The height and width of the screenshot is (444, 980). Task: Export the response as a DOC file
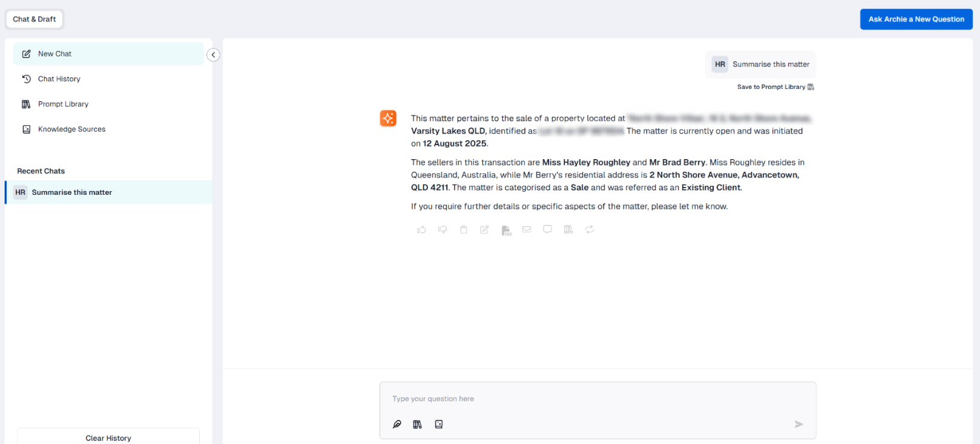click(x=506, y=230)
